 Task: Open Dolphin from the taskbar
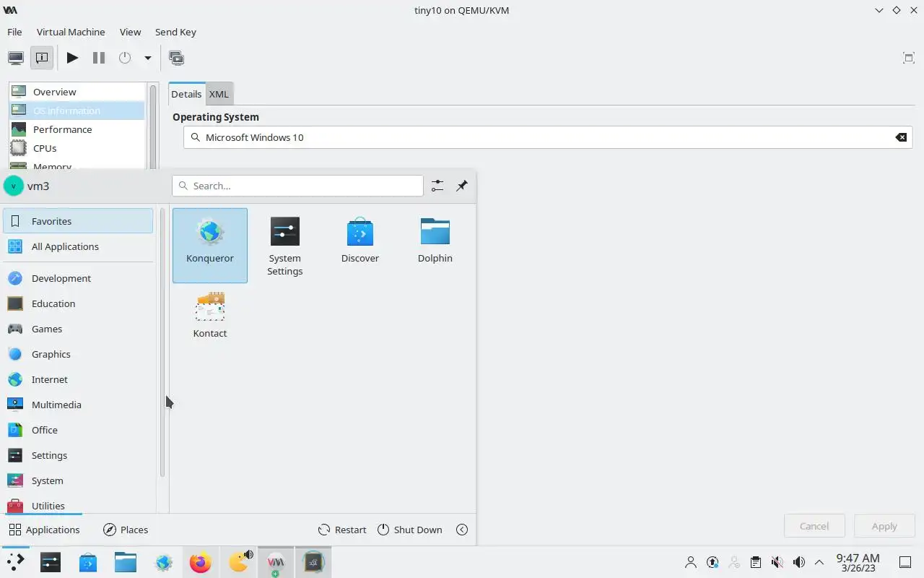pyautogui.click(x=126, y=562)
